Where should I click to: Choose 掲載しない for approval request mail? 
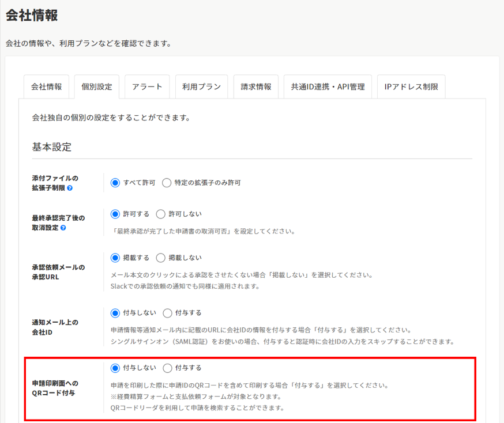[161, 258]
